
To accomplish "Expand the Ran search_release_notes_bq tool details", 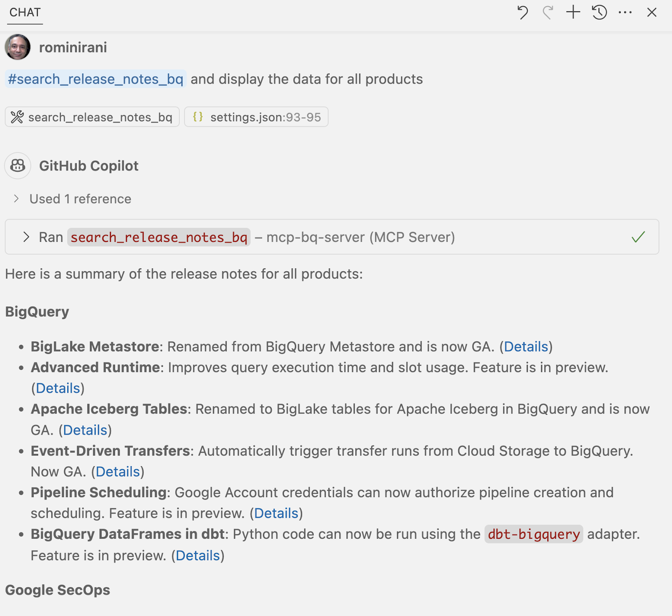I will pos(26,237).
